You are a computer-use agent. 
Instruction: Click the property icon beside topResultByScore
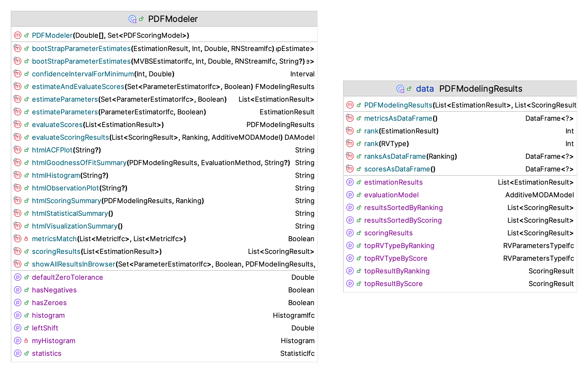(350, 283)
